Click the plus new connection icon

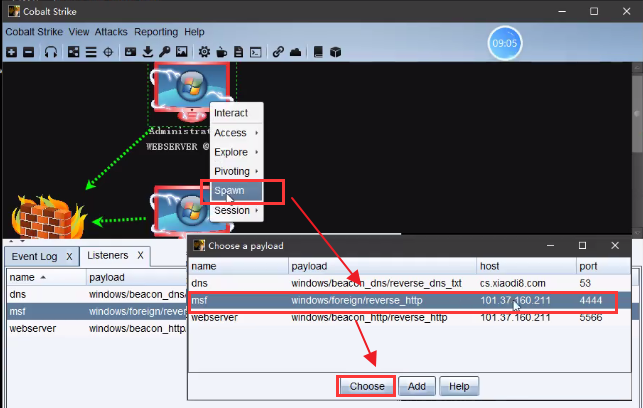tap(11, 51)
